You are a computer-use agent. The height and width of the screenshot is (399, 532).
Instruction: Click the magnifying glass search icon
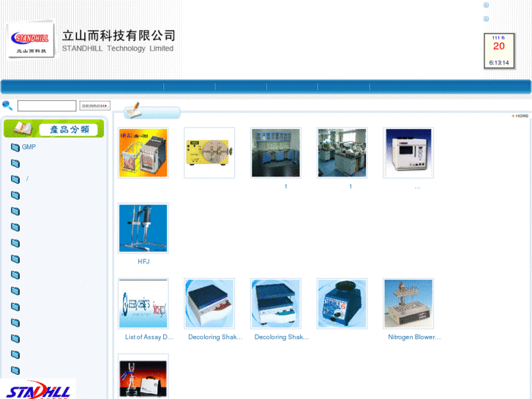point(7,105)
